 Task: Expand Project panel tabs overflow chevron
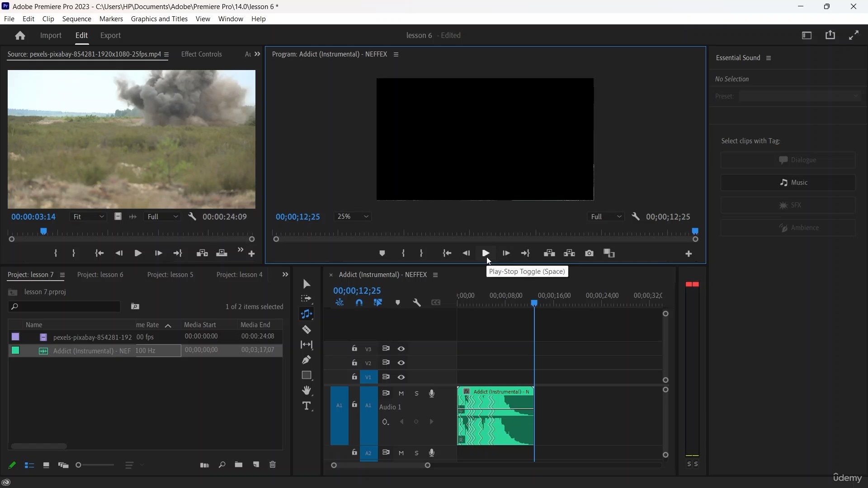coord(285,275)
